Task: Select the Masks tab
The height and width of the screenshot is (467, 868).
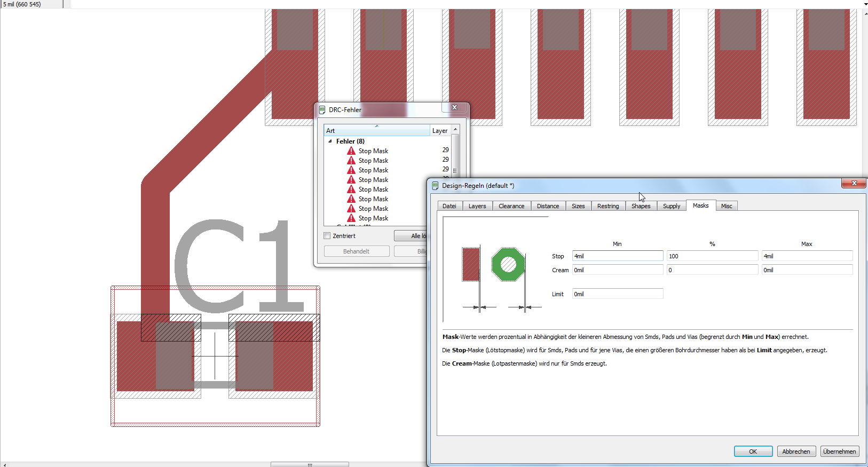Action: pyautogui.click(x=700, y=205)
